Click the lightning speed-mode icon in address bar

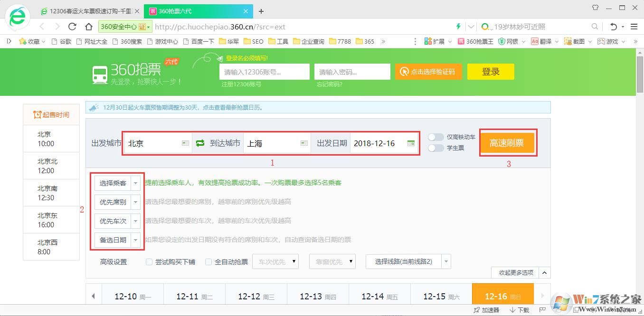[x=457, y=27]
